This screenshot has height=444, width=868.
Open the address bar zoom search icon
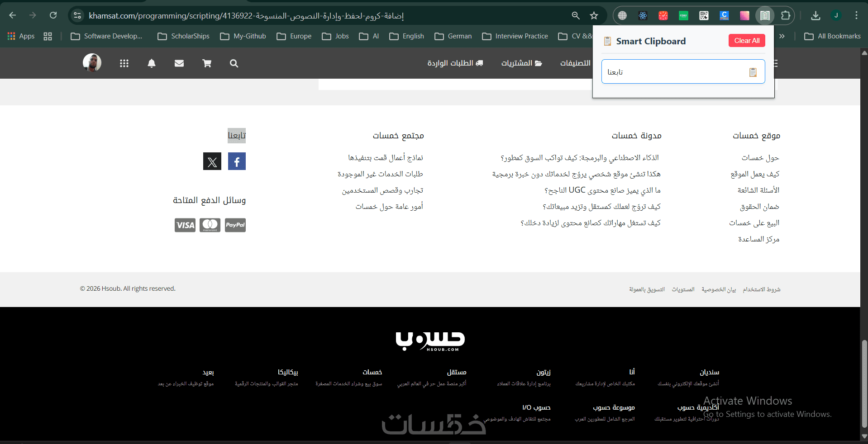(576, 15)
